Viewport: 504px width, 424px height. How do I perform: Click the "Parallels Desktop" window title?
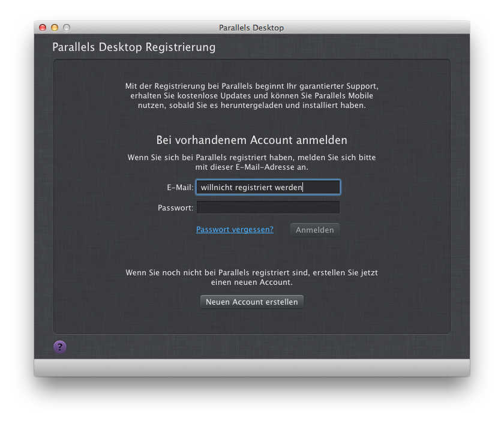click(x=251, y=28)
